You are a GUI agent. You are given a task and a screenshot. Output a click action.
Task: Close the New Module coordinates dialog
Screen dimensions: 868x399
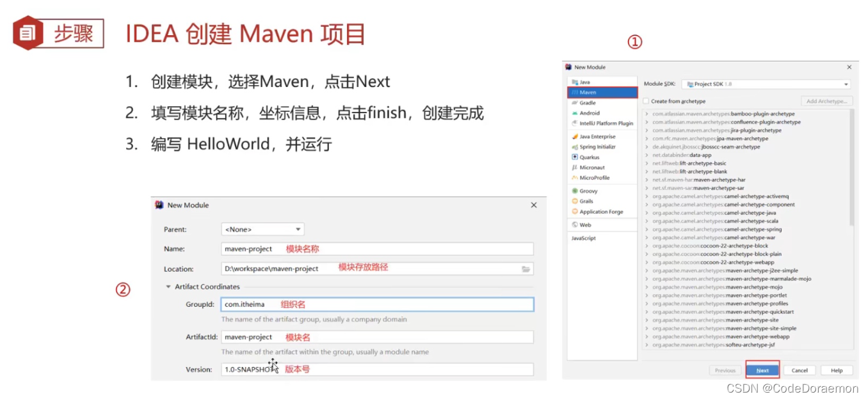click(534, 205)
